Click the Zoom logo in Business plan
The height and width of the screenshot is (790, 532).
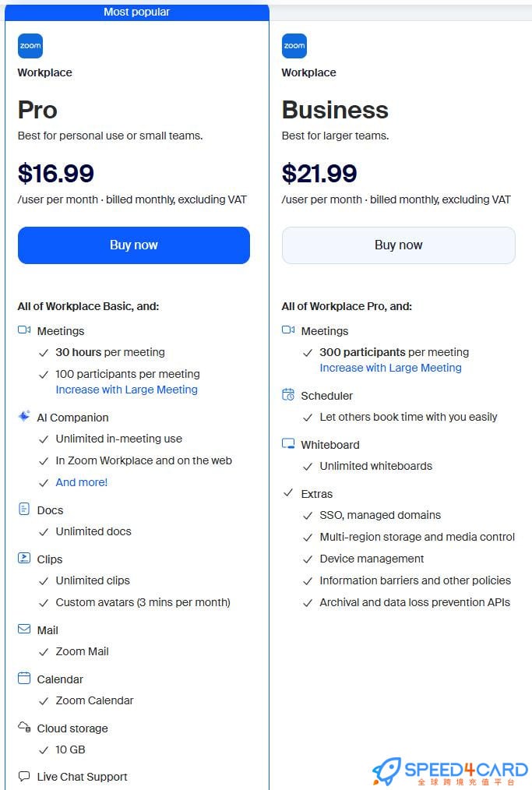pos(294,46)
